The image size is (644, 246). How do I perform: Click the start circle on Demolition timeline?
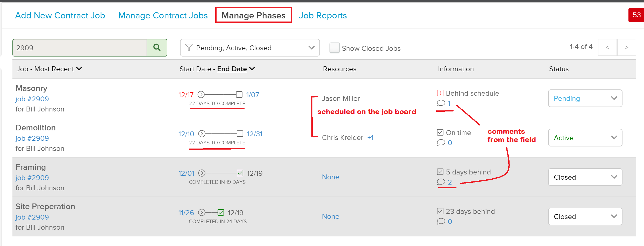click(x=202, y=134)
